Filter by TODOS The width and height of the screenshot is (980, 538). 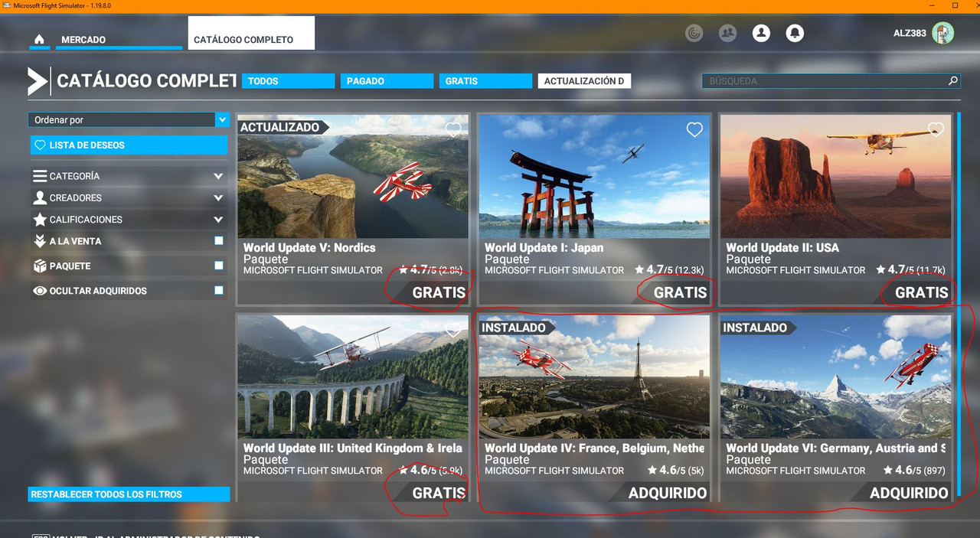click(x=289, y=81)
